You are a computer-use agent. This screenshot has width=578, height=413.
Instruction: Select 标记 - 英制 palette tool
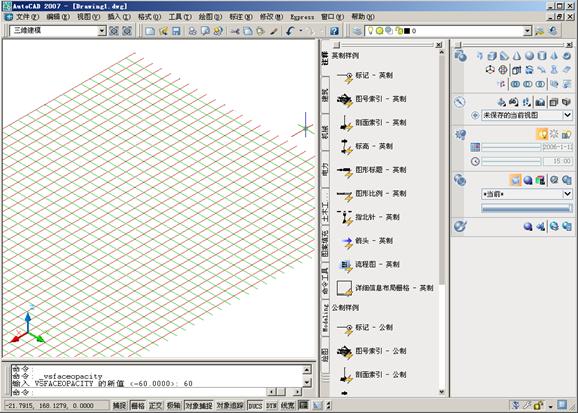365,76
